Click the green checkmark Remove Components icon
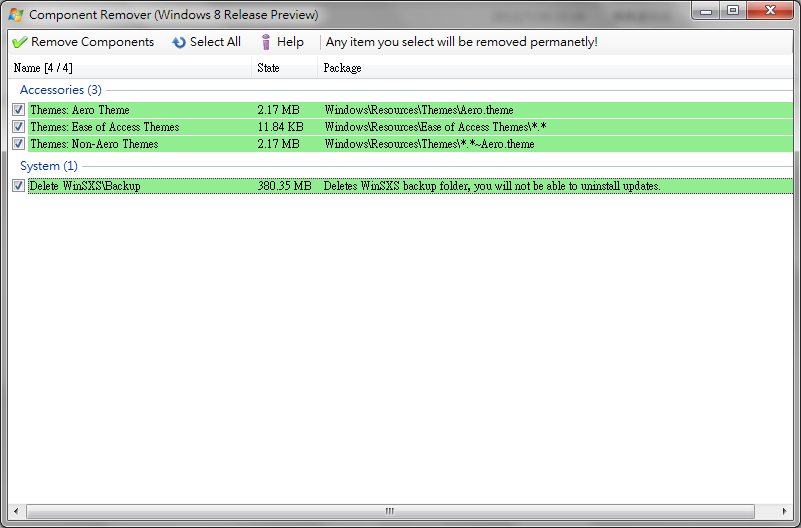 point(19,42)
